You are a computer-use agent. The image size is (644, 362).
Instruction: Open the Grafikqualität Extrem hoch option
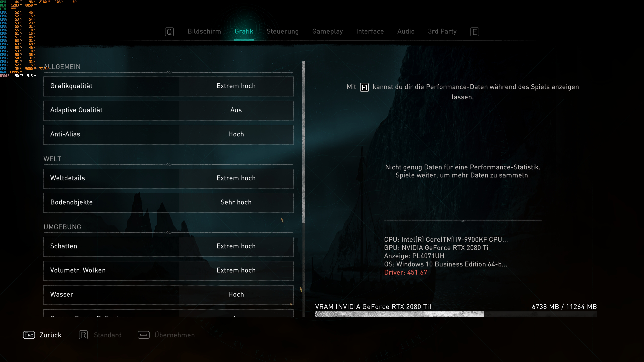coord(236,86)
